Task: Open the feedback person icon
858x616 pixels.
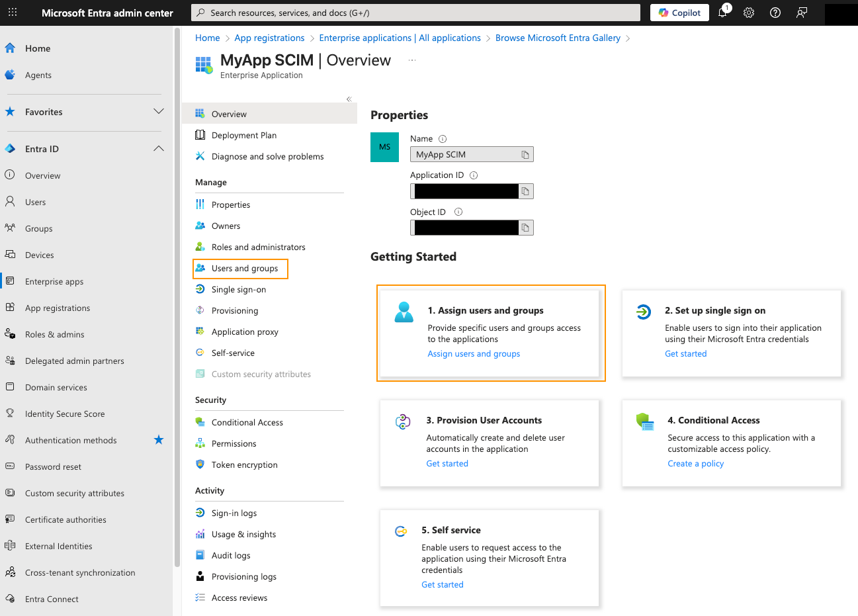Action: click(x=802, y=13)
